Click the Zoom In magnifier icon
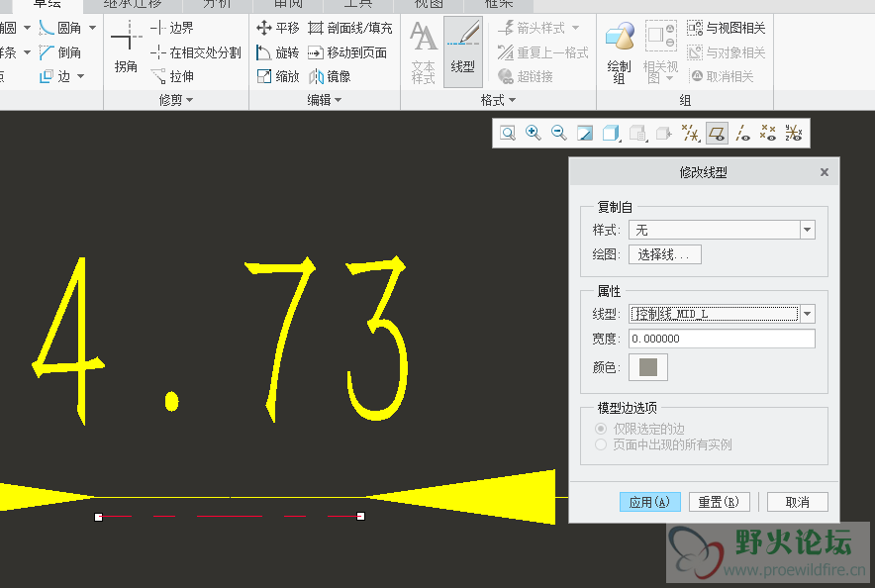This screenshot has width=875, height=588. [x=534, y=134]
